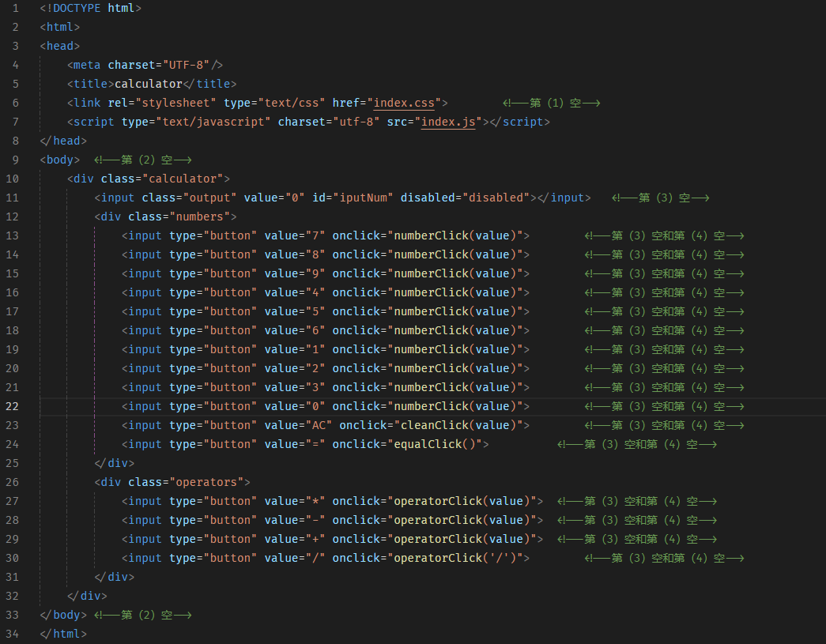The height and width of the screenshot is (644, 826).
Task: Click value="4" on line 16
Action: pos(295,292)
